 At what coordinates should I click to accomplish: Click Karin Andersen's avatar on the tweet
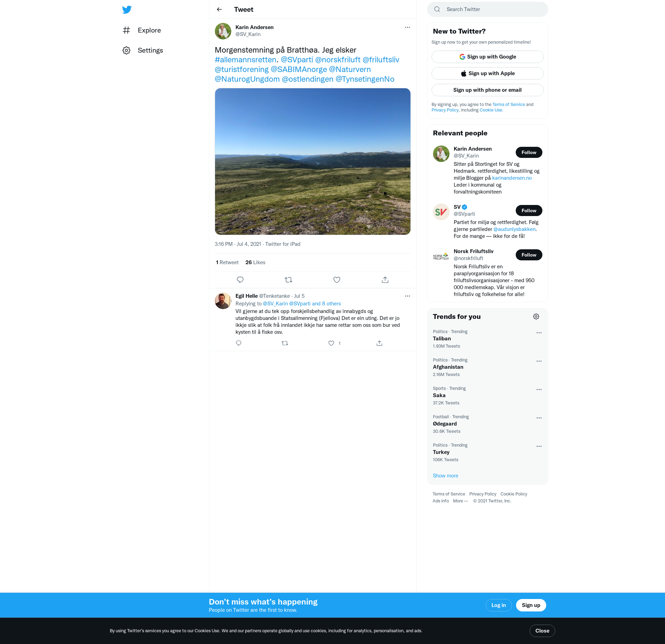tap(223, 31)
